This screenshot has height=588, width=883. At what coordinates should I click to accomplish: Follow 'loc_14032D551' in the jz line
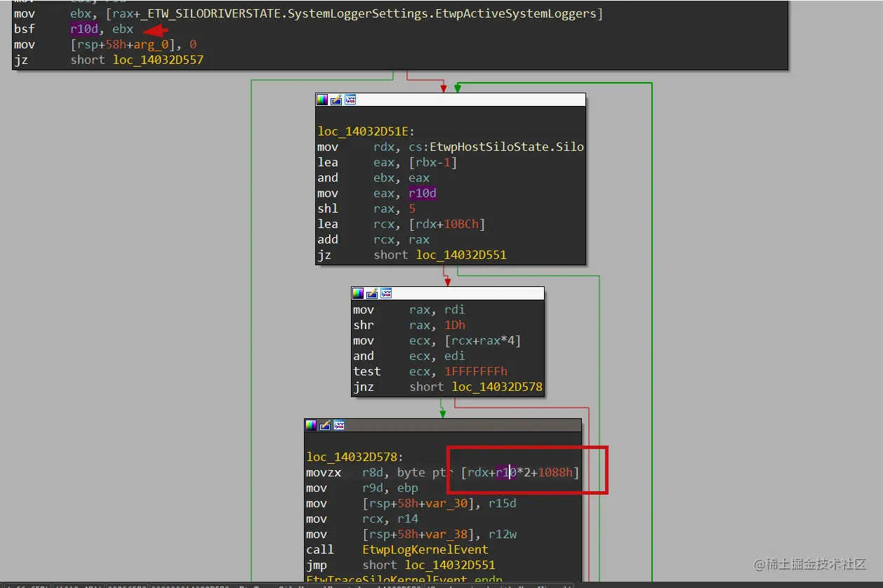[x=461, y=255]
